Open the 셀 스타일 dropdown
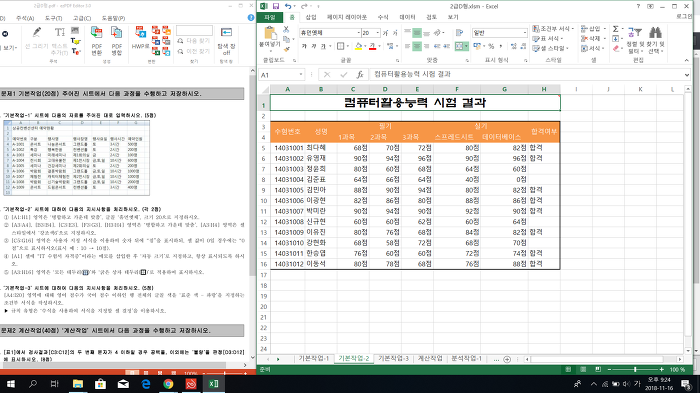 pos(550,48)
